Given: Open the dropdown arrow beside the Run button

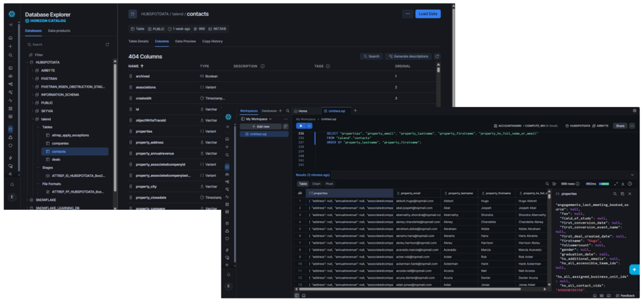Looking at the screenshot, I should click(309, 126).
